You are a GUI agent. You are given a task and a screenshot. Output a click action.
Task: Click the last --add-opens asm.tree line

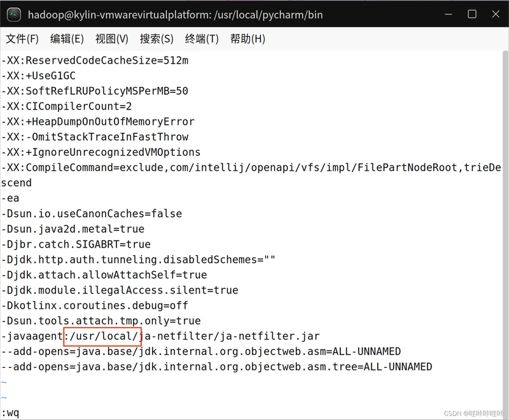pos(216,367)
